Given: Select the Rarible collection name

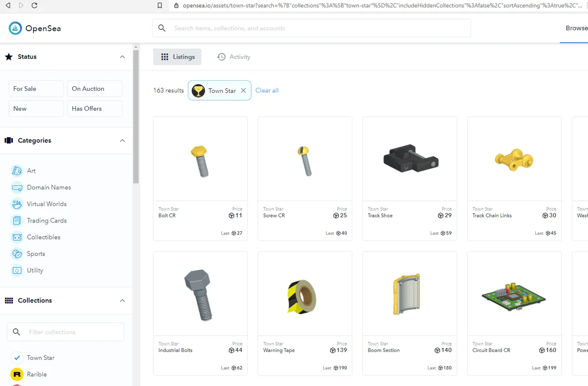Looking at the screenshot, I should click(x=37, y=375).
